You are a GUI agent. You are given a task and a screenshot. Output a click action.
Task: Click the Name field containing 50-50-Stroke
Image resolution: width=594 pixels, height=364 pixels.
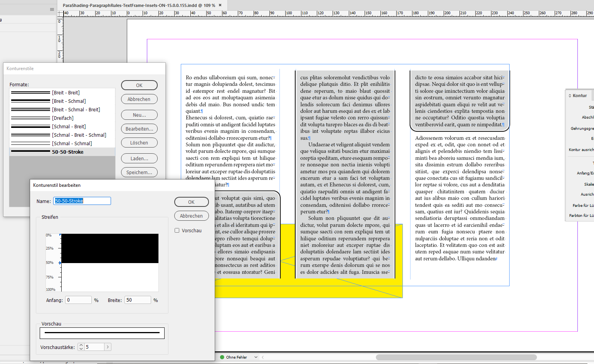(x=82, y=201)
